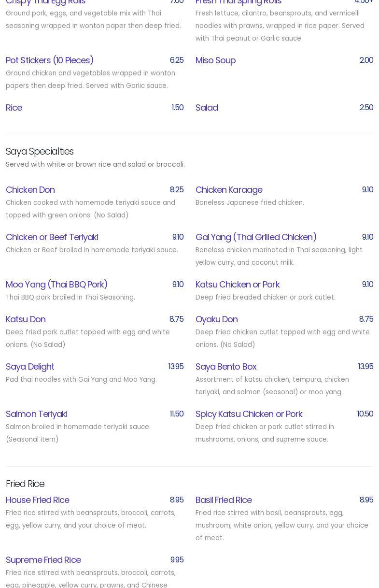Open the Pot Stickers (10 Pieces) item
The height and width of the screenshot is (588, 379).
50,60
